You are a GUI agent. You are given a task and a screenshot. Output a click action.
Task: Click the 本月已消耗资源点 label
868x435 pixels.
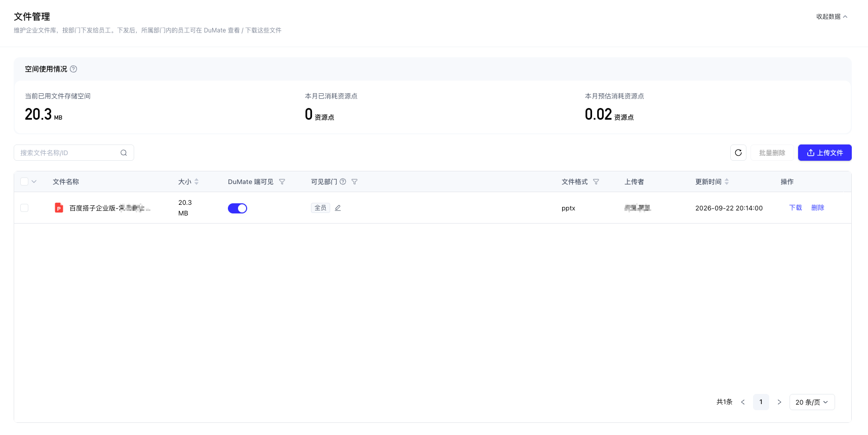pos(331,96)
